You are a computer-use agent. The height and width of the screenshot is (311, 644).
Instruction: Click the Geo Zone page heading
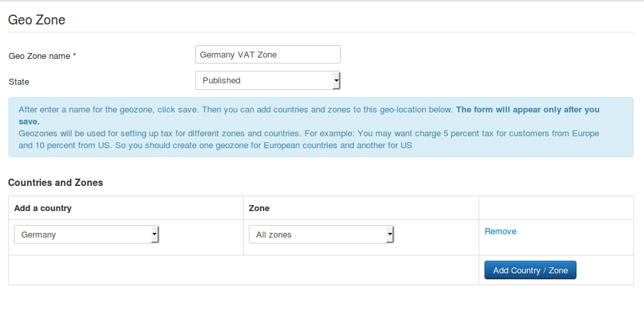tap(36, 20)
